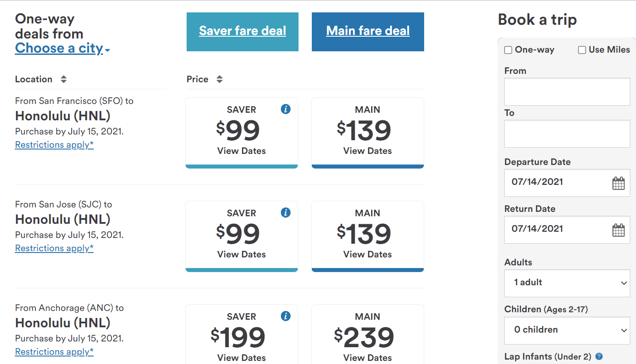Sort deals by Location arrows

tap(64, 79)
